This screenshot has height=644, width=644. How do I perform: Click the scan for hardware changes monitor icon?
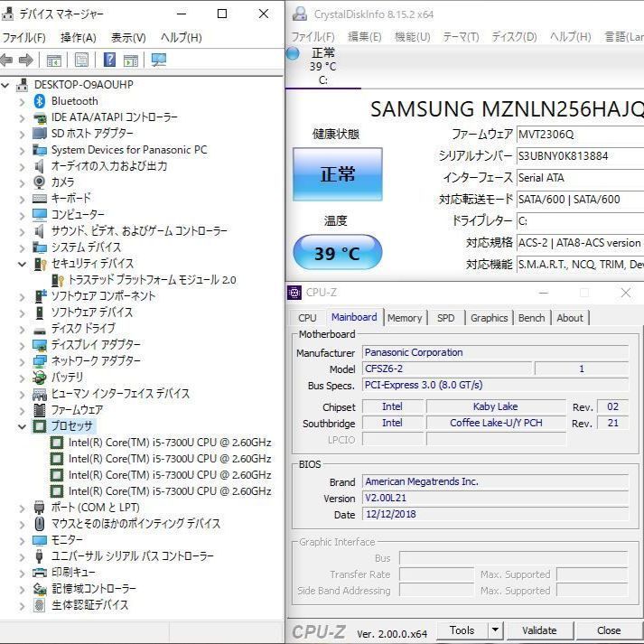(x=159, y=61)
